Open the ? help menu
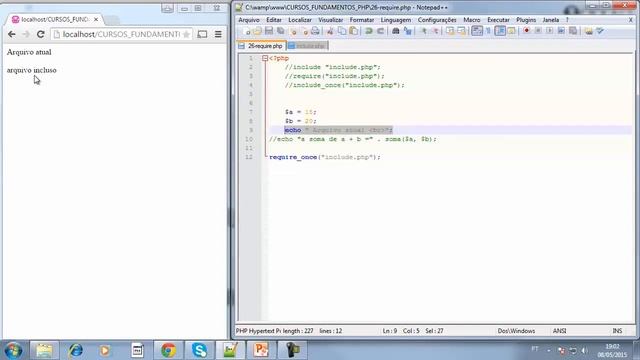The width and height of the screenshot is (640, 360). pos(567,20)
